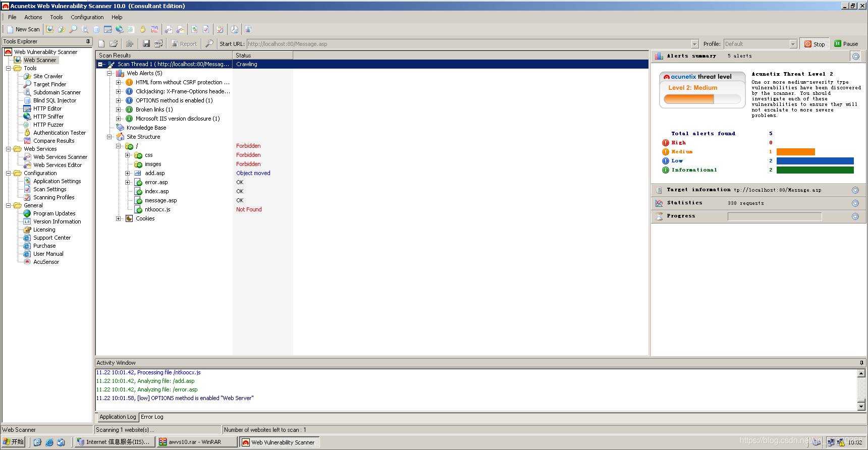Click the orange Medium alerts bar
The width and height of the screenshot is (868, 450).
795,152
